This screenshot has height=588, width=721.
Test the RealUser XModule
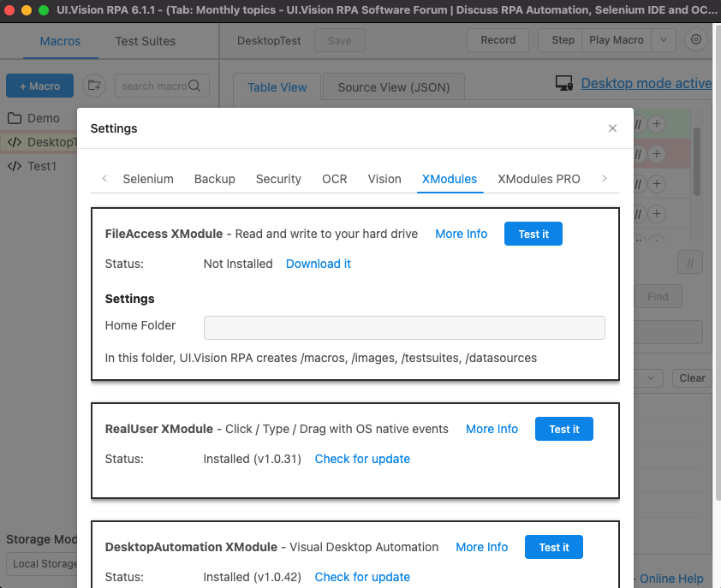[x=564, y=429]
